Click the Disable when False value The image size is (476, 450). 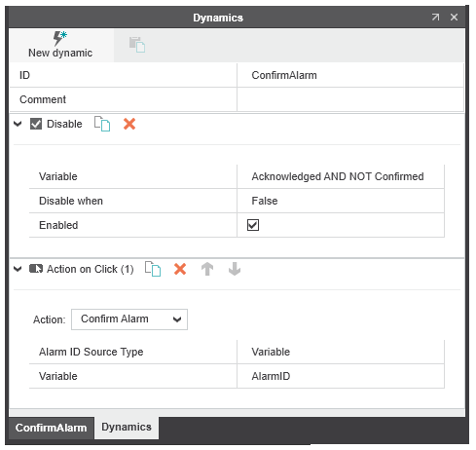pos(341,201)
